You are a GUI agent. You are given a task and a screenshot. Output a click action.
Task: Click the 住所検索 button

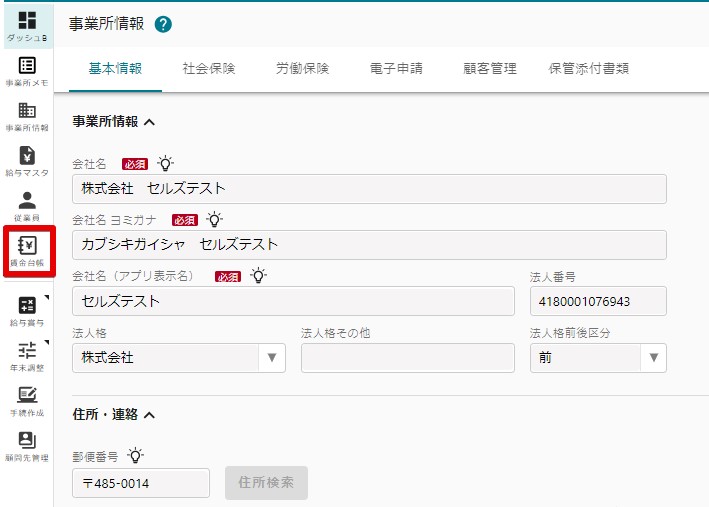pyautogui.click(x=266, y=483)
